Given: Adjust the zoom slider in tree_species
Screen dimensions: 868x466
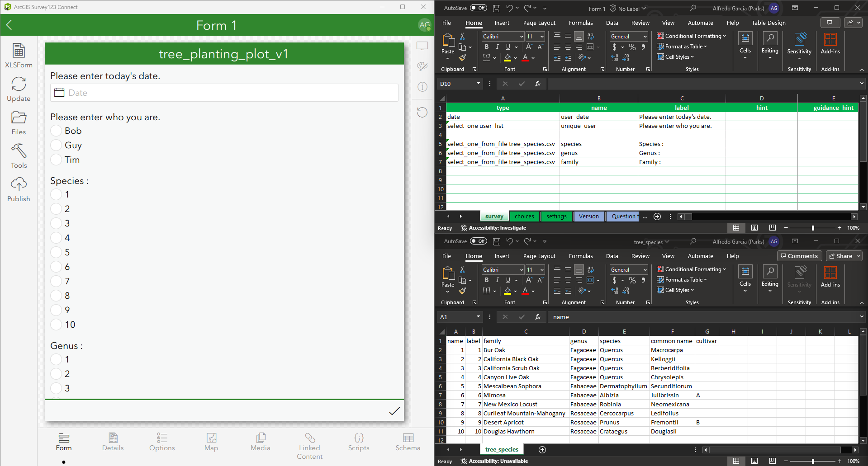Looking at the screenshot, I should pyautogui.click(x=813, y=461).
